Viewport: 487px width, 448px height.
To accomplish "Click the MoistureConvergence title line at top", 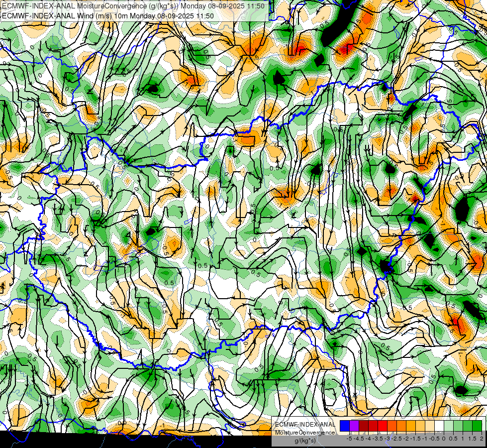I will pyautogui.click(x=133, y=6).
